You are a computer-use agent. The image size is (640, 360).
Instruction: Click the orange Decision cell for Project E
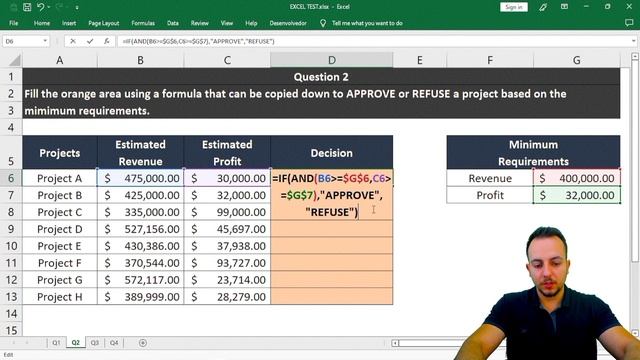point(331,246)
